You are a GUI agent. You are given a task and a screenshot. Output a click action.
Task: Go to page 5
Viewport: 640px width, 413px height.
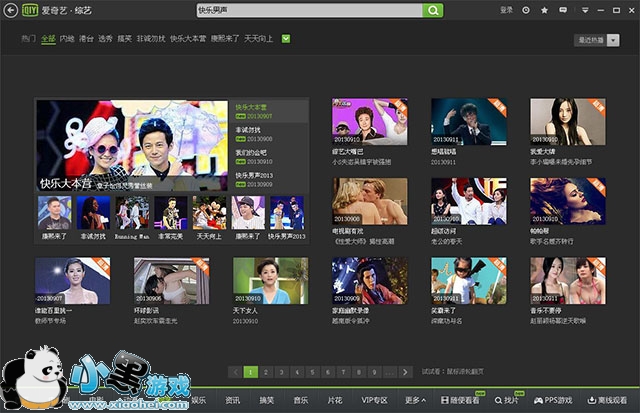[x=312, y=372]
